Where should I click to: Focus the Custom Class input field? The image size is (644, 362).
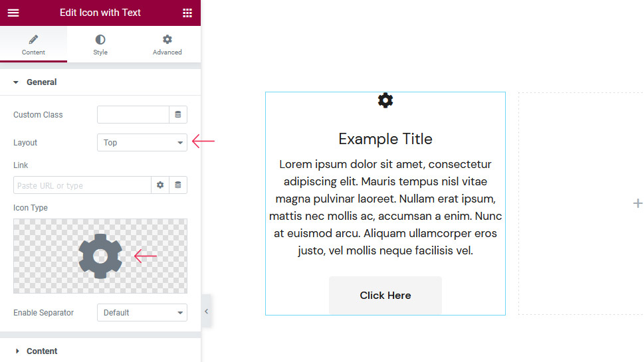[133, 114]
